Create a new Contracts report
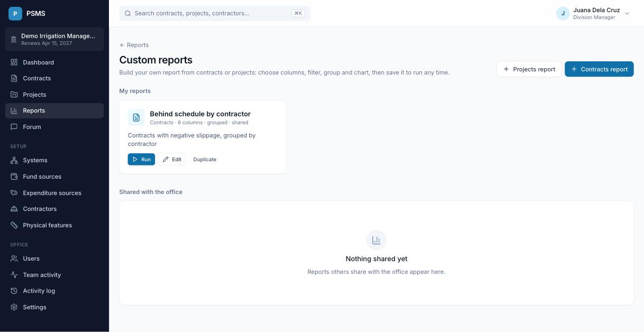This screenshot has height=332, width=644. pyautogui.click(x=599, y=69)
